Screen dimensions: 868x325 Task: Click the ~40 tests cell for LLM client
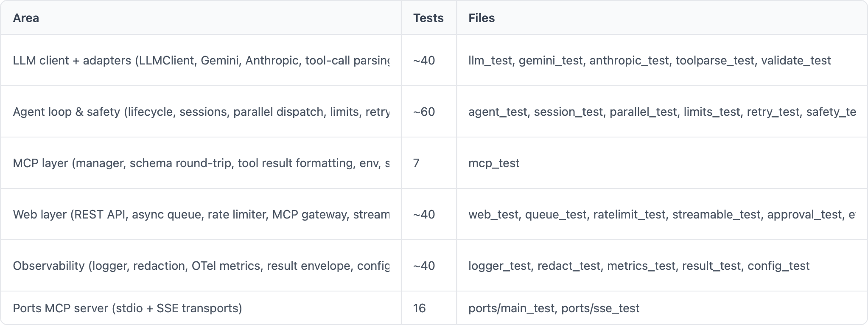coord(429,60)
